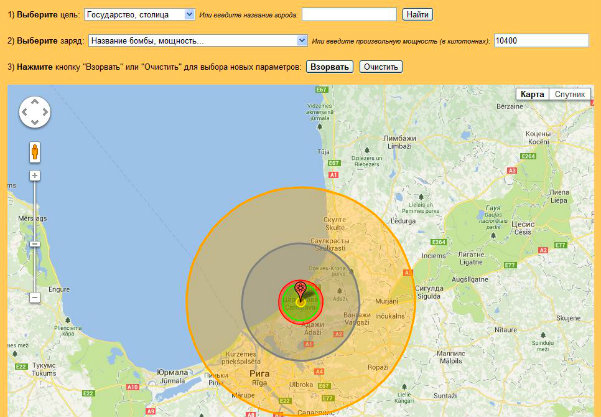Switch map to Карта view
601x417 pixels.
pos(533,94)
